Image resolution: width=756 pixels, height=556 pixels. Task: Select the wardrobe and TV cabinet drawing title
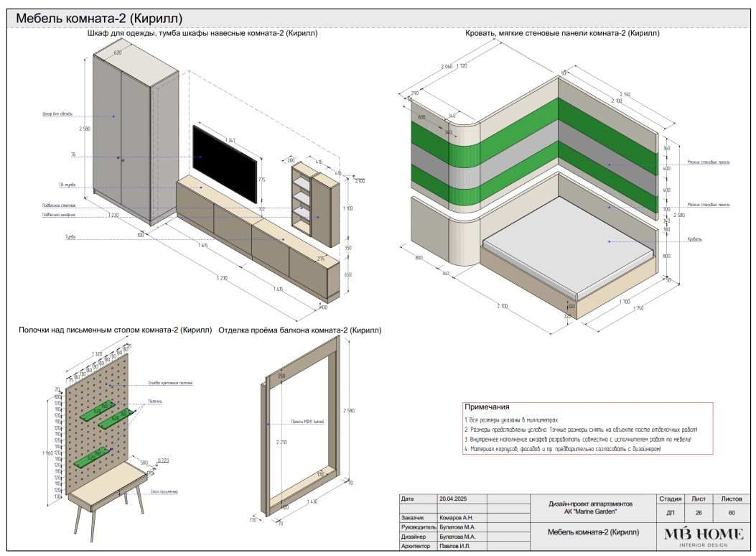pyautogui.click(x=202, y=33)
